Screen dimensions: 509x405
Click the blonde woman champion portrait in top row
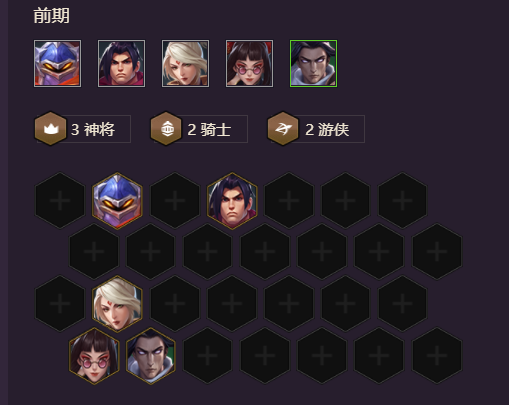(185, 63)
